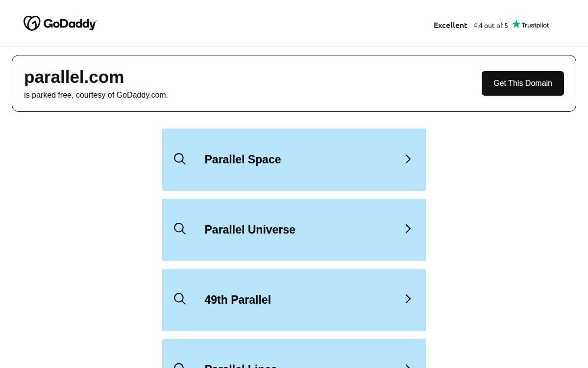Open the Trustpilot rating link
The image size is (588, 368).
click(491, 25)
